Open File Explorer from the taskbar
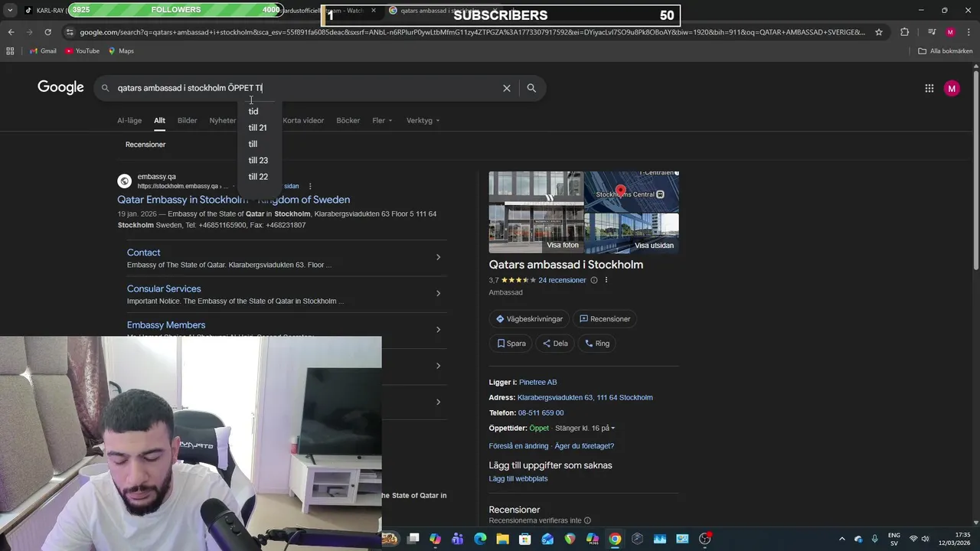Screen dimensions: 980x551 pos(502,539)
